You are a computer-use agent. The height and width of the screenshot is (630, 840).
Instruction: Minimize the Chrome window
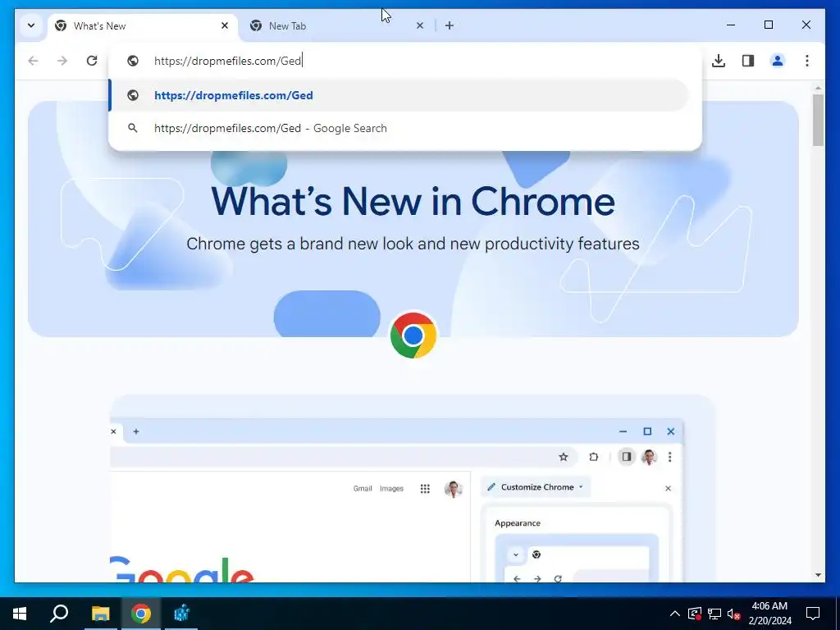731,25
